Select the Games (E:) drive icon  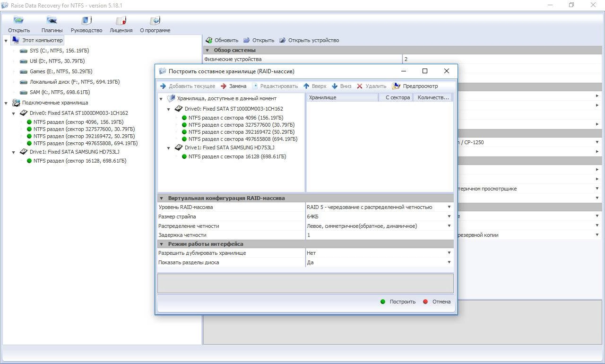24,71
